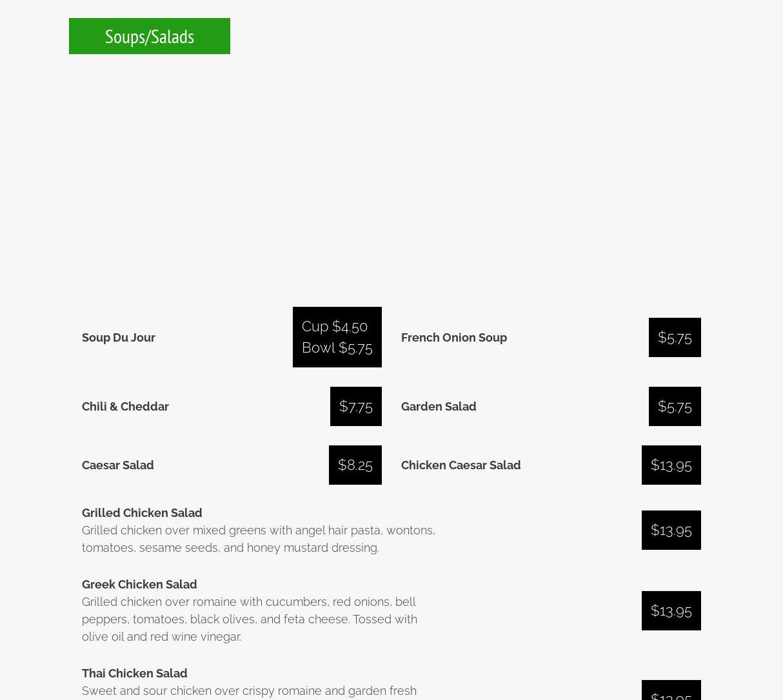This screenshot has height=700, width=783.
Task: Open the Soups/Salads green tab
Action: point(149,36)
